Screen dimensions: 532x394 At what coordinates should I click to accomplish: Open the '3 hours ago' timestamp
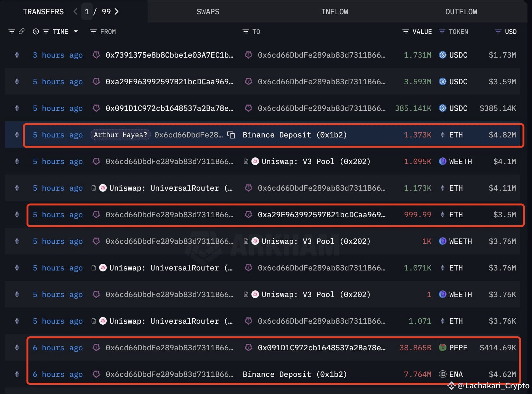pos(58,55)
